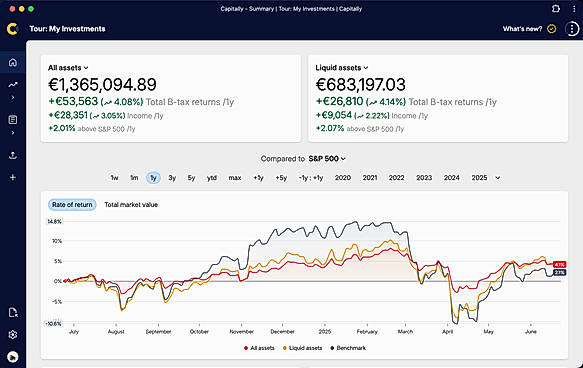The width and height of the screenshot is (583, 368).
Task: Open the performance chart sidebar icon
Action: (x=13, y=85)
